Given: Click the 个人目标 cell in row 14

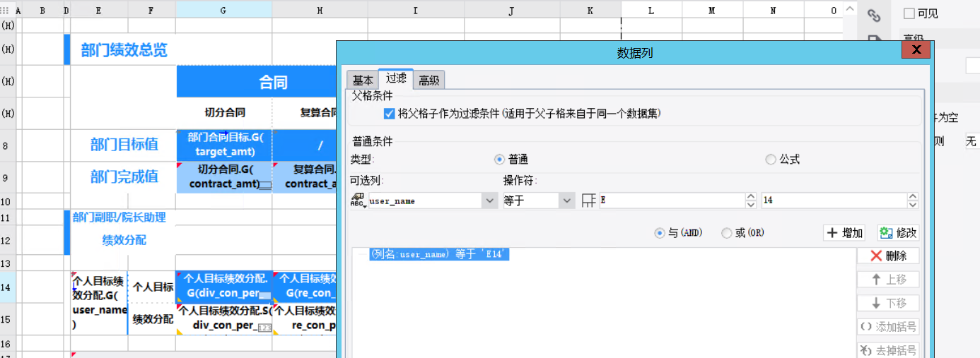Looking at the screenshot, I should coord(152,287).
